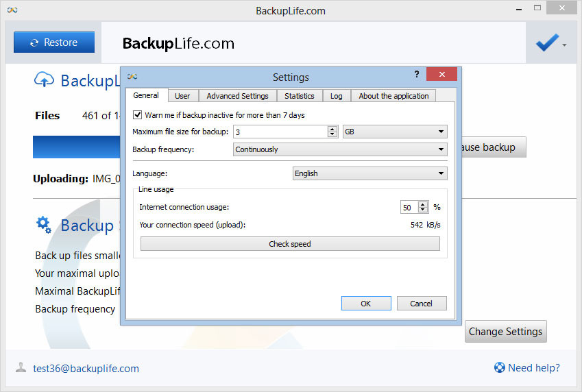582x392 pixels.
Task: Click the test36@backuplife.com account link
Action: click(x=86, y=368)
